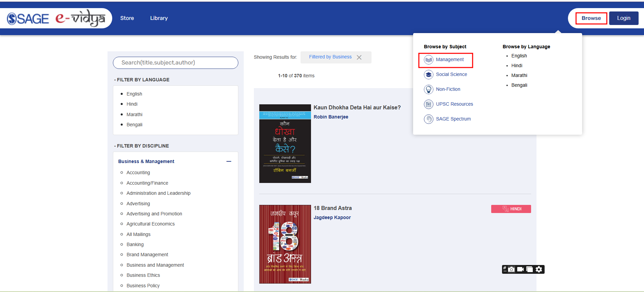Viewport: 644px width, 292px height.
Task: Open the capture toolbar settings gear
Action: (539, 269)
